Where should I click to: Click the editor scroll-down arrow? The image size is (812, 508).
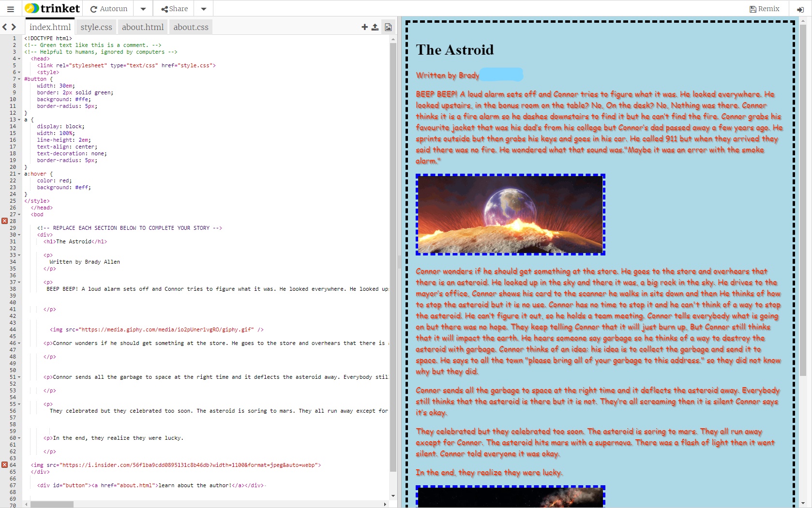(393, 496)
